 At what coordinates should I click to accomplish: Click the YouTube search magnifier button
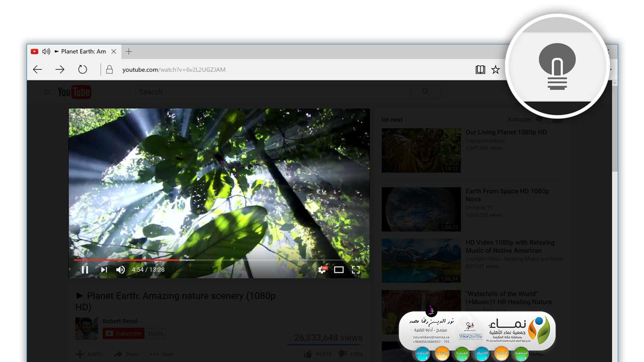pyautogui.click(x=426, y=92)
